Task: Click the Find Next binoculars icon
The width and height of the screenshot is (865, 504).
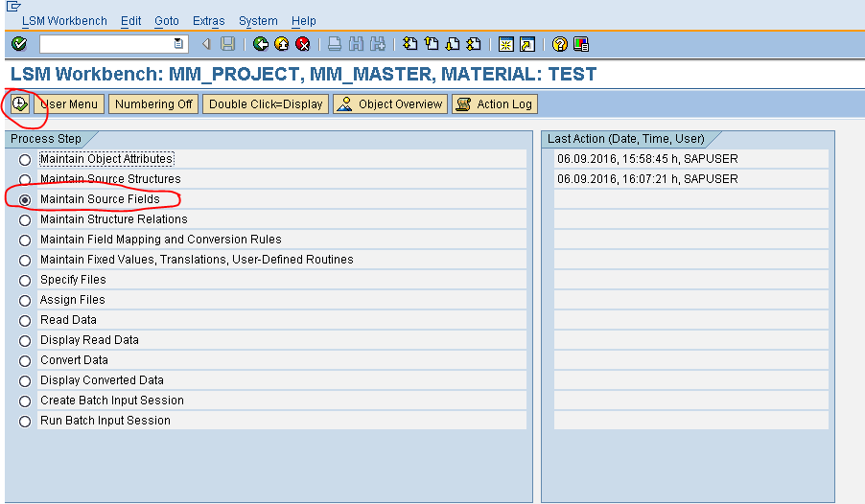Action: point(377,44)
